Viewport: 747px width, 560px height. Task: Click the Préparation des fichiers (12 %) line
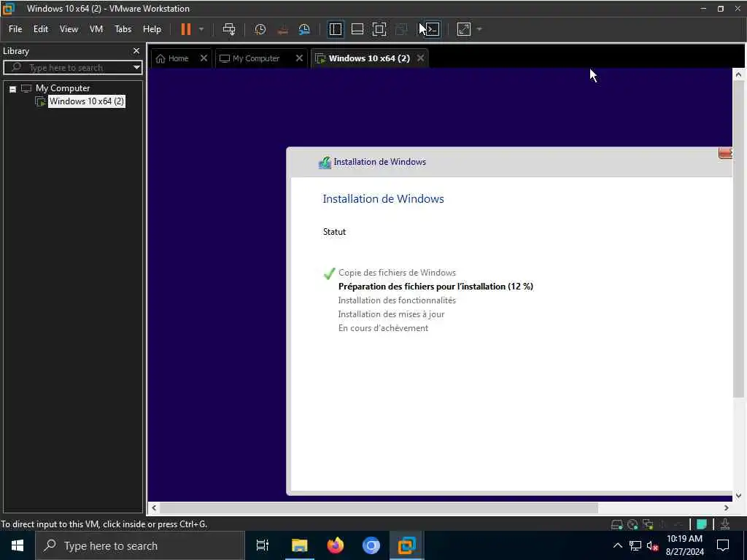coord(436,287)
